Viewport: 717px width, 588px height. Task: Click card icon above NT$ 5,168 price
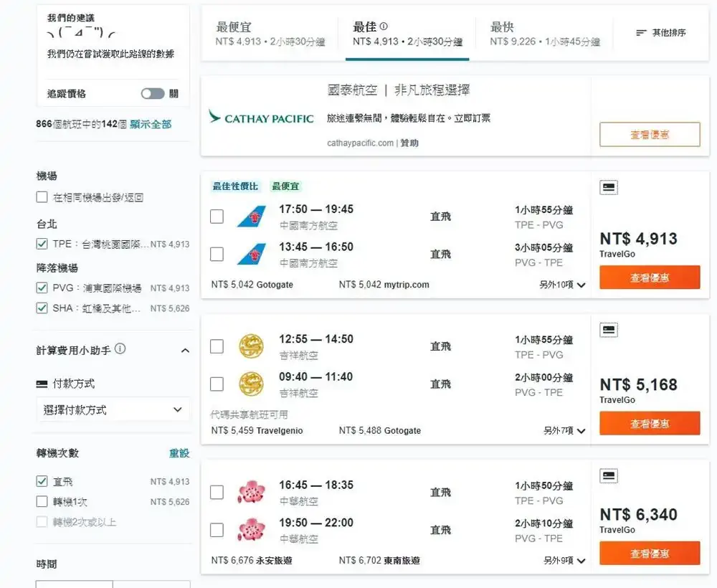click(x=609, y=330)
